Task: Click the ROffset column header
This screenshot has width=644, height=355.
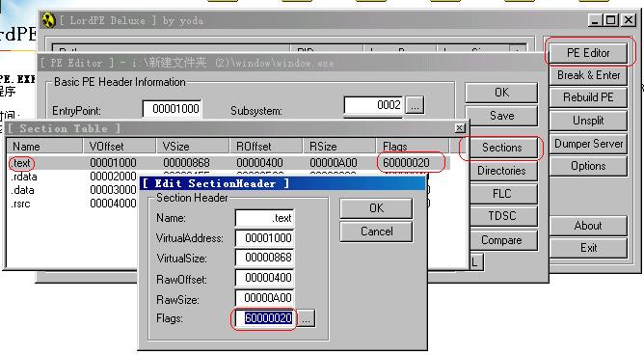Action: [265, 147]
